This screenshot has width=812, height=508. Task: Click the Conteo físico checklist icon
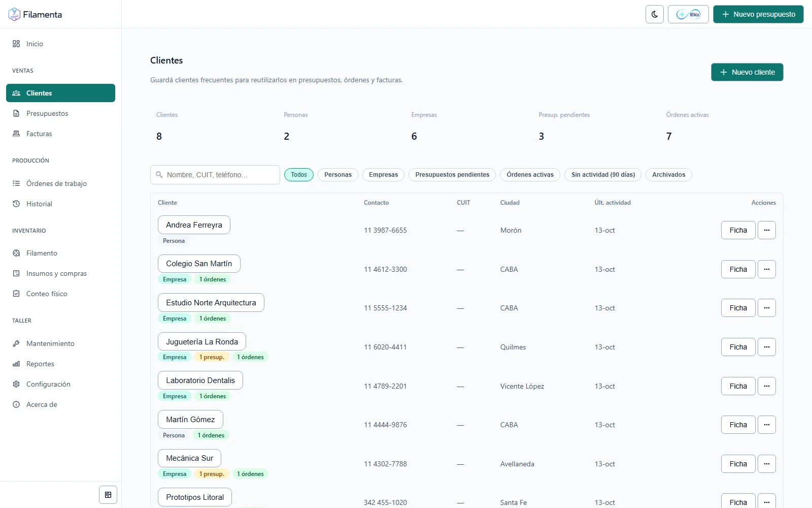point(16,294)
